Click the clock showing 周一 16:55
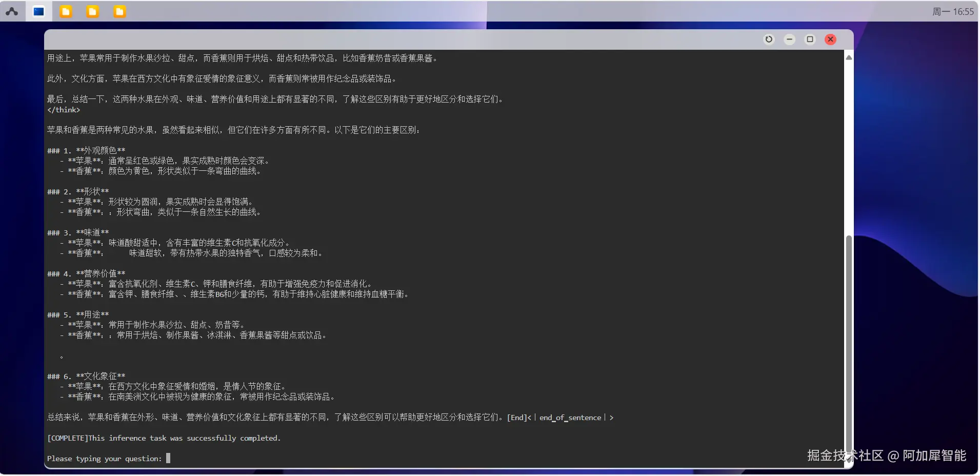The height and width of the screenshot is (476, 980). click(x=953, y=11)
